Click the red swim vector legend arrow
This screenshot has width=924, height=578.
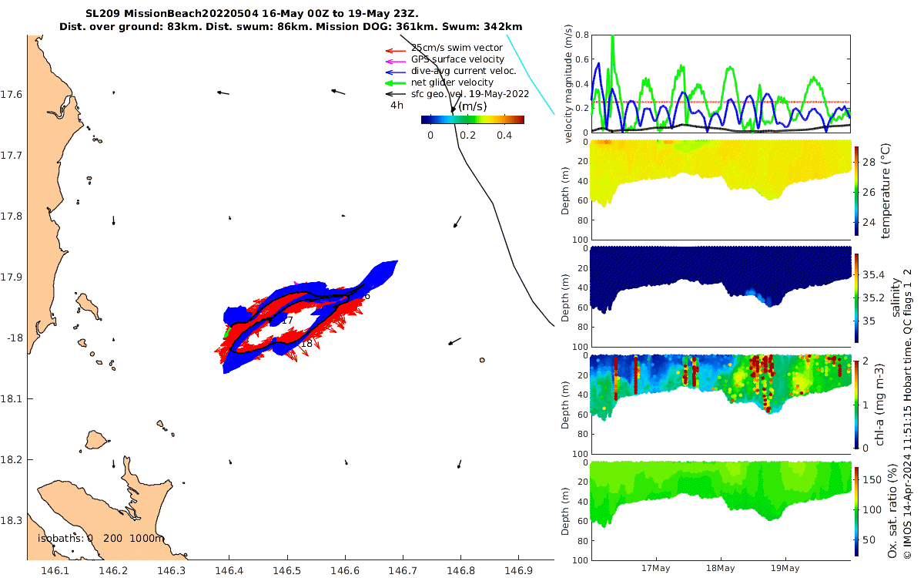pyautogui.click(x=395, y=49)
